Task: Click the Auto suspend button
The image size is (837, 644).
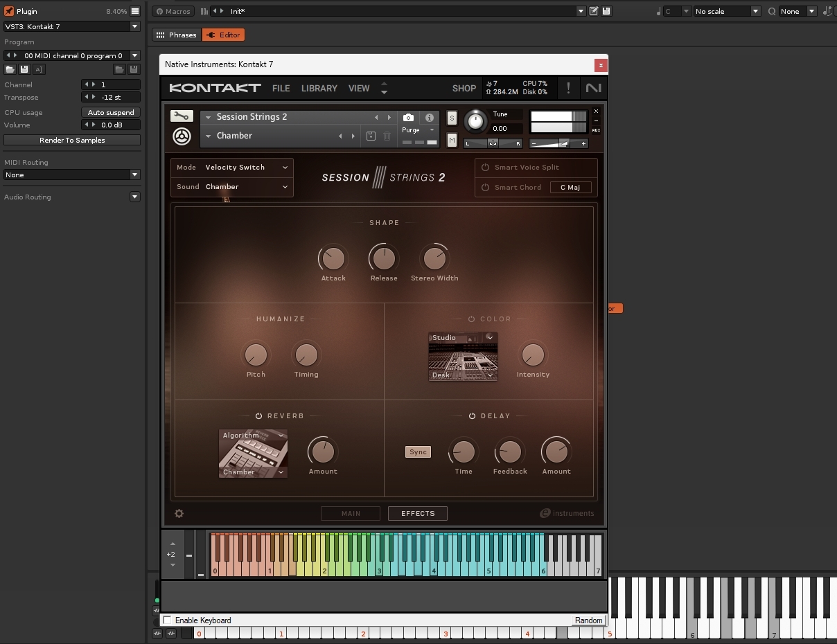Action: coord(111,113)
